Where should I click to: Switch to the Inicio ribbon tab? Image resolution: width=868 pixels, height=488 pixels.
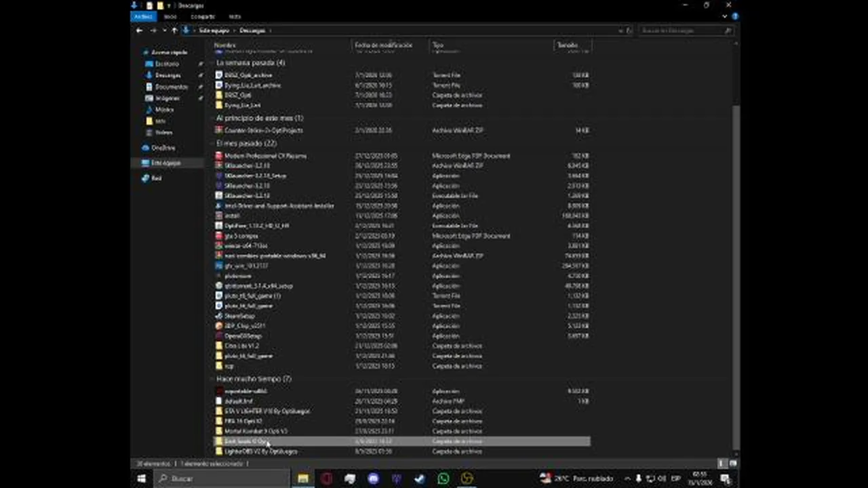[x=170, y=16]
